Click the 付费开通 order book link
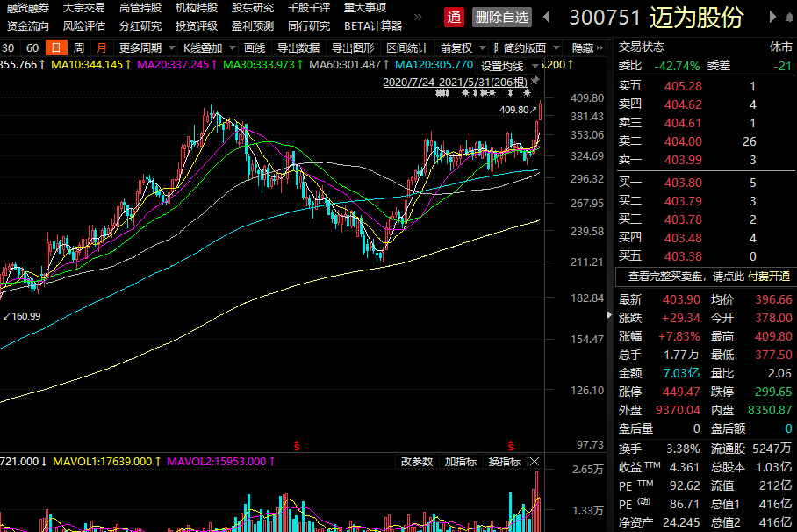The image size is (797, 532). (769, 277)
